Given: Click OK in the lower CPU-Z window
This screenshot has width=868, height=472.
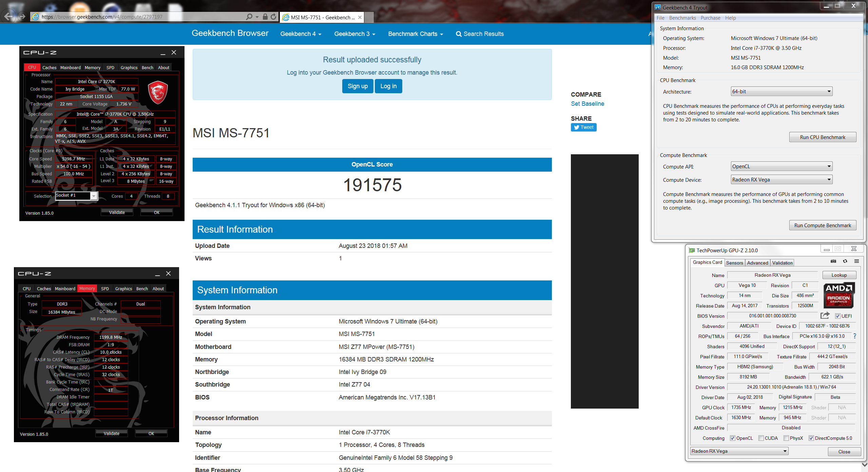Looking at the screenshot, I should 151,433.
